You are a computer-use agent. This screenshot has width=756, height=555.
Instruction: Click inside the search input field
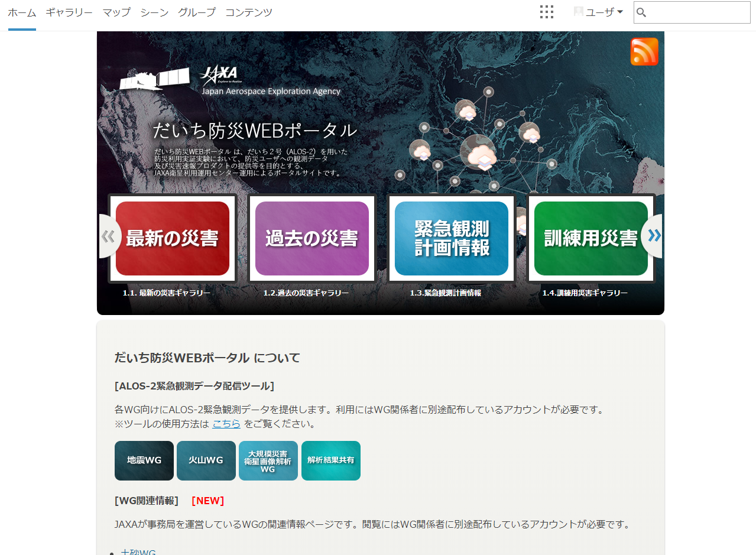[x=697, y=12]
